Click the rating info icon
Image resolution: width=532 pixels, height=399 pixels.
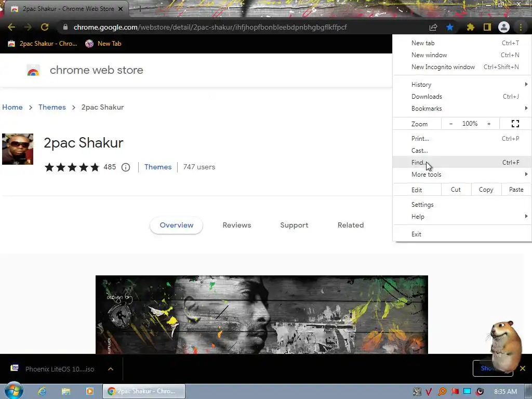click(126, 167)
